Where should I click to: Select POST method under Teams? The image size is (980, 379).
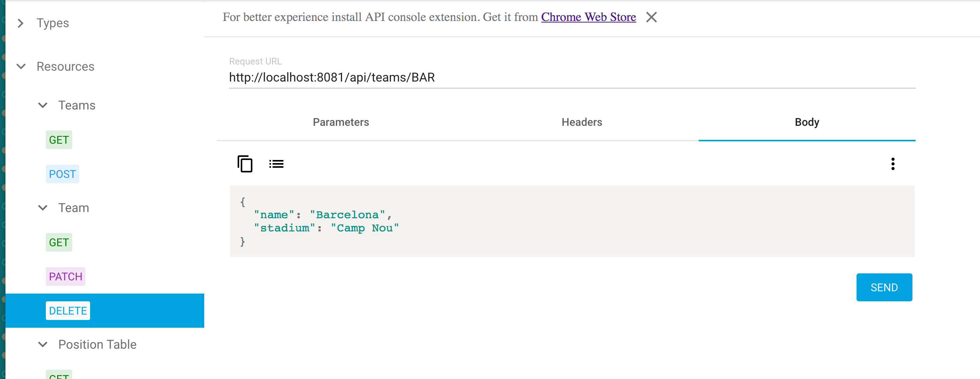click(62, 174)
